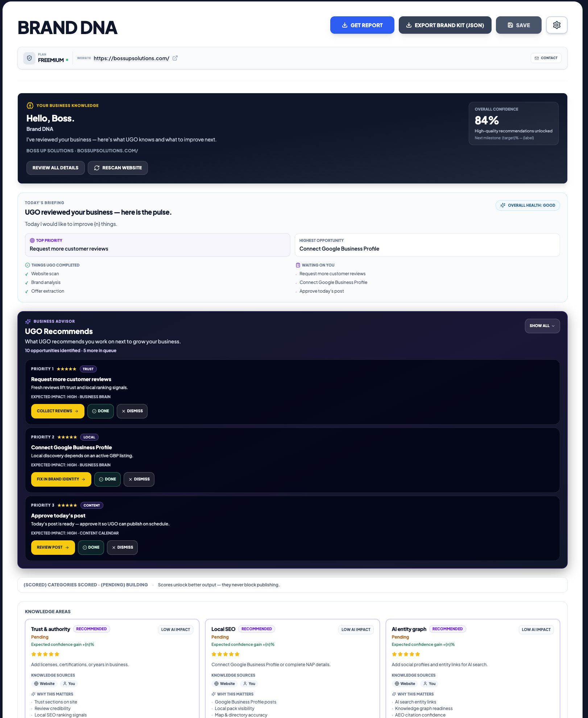This screenshot has width=588, height=718.
Task: Click 'Connect Google Business Profile' in Waiting On You list
Action: pyautogui.click(x=333, y=282)
